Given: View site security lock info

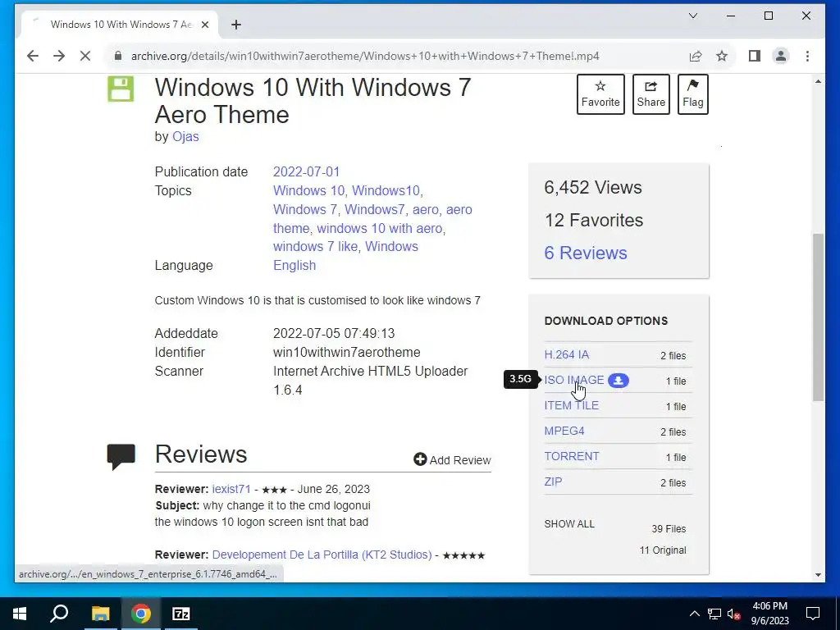Looking at the screenshot, I should click(x=118, y=56).
